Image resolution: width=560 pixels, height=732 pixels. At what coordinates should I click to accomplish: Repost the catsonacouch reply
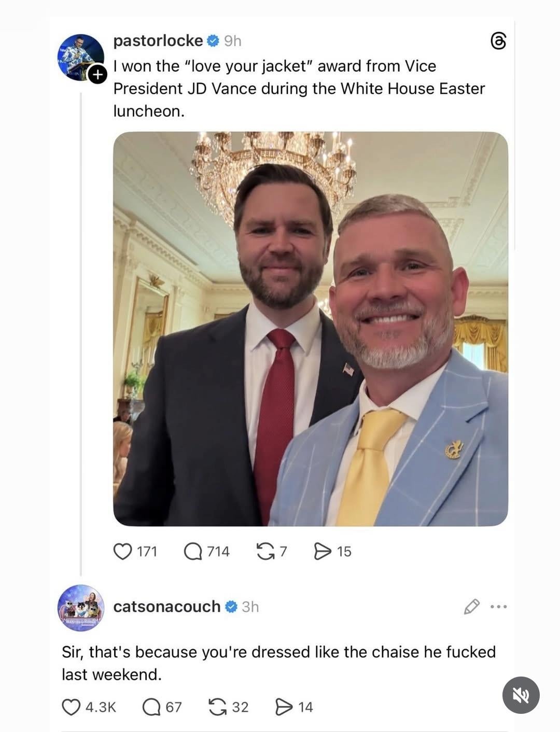click(x=217, y=707)
